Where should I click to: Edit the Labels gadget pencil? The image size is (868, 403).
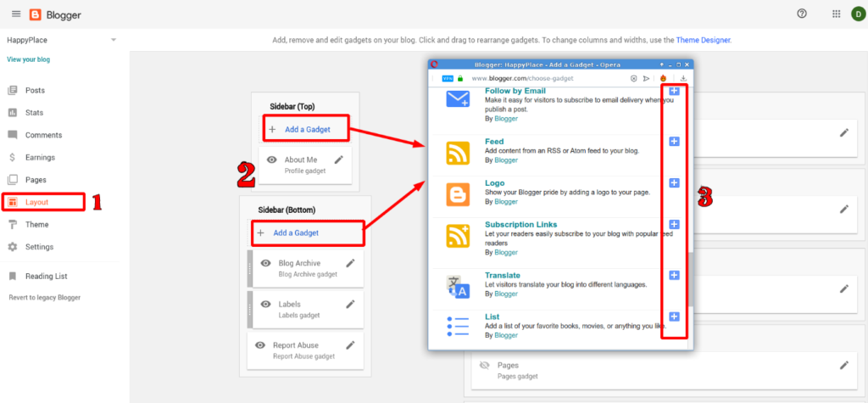350,304
